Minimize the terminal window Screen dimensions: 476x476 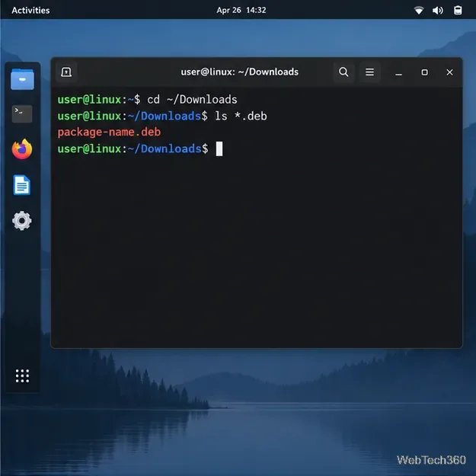click(x=398, y=72)
